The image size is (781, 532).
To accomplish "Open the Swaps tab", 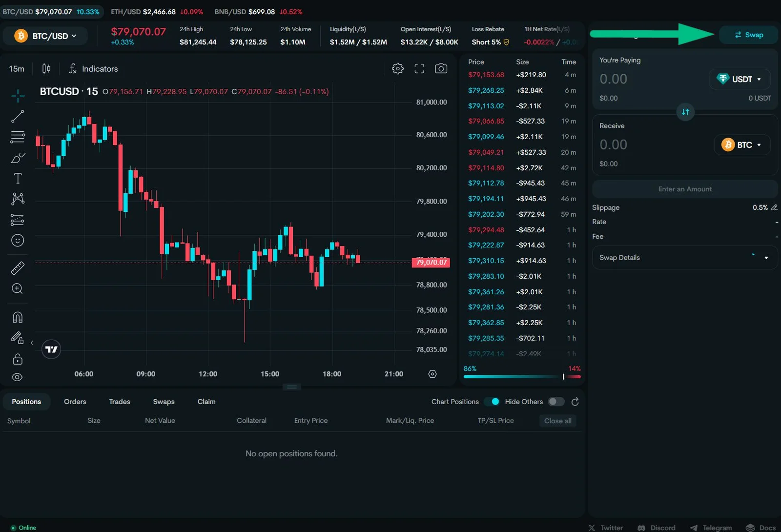I will (x=164, y=402).
